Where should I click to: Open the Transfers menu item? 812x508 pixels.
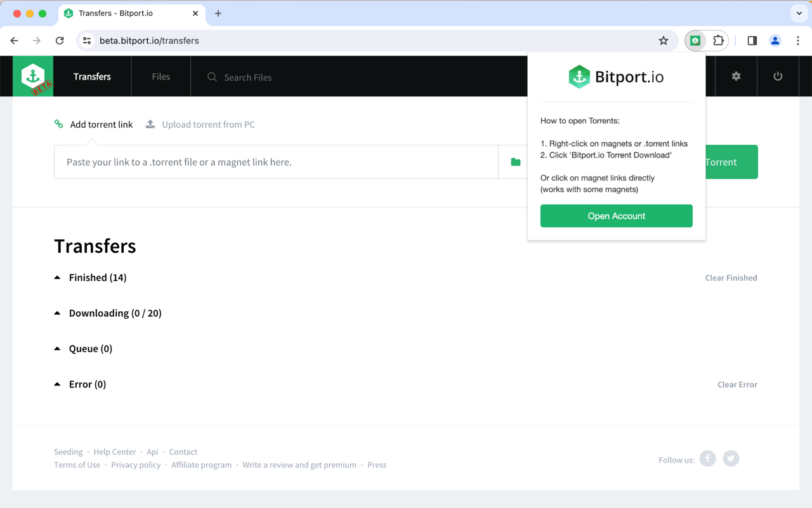[92, 76]
